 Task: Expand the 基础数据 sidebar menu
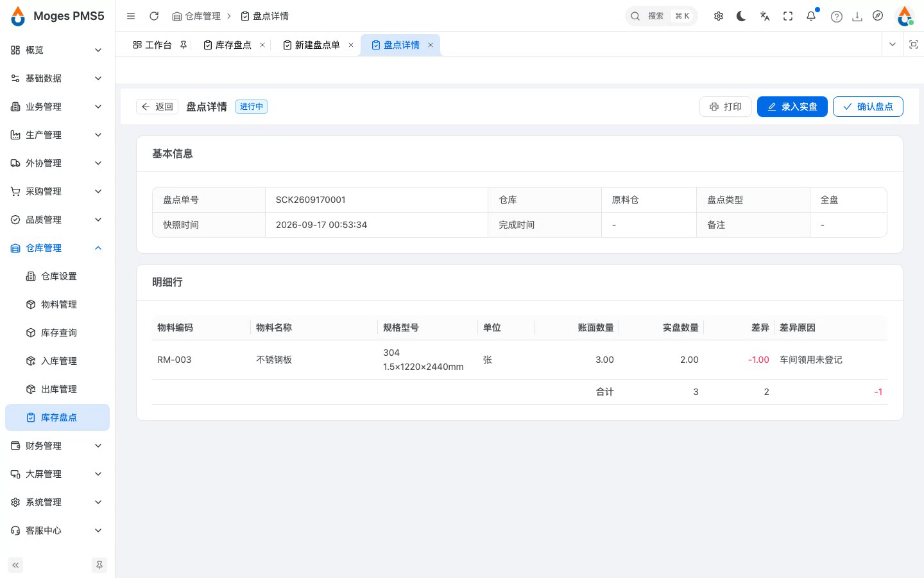coord(57,78)
